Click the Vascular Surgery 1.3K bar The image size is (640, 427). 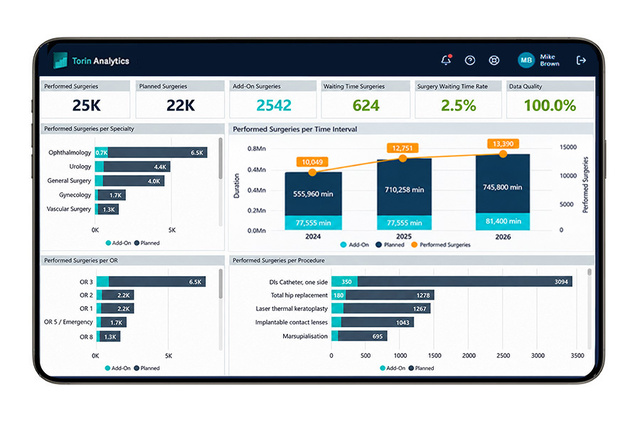(108, 209)
